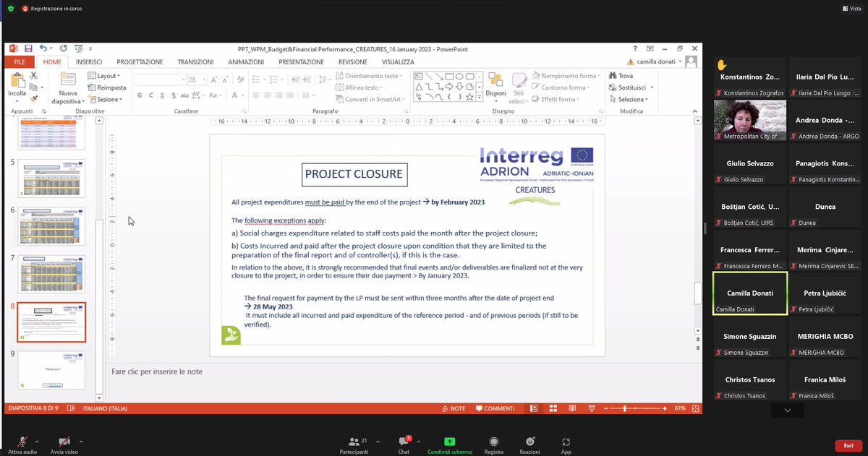Toggle italic C formatting
Image resolution: width=868 pixels, height=456 pixels.
(150, 95)
